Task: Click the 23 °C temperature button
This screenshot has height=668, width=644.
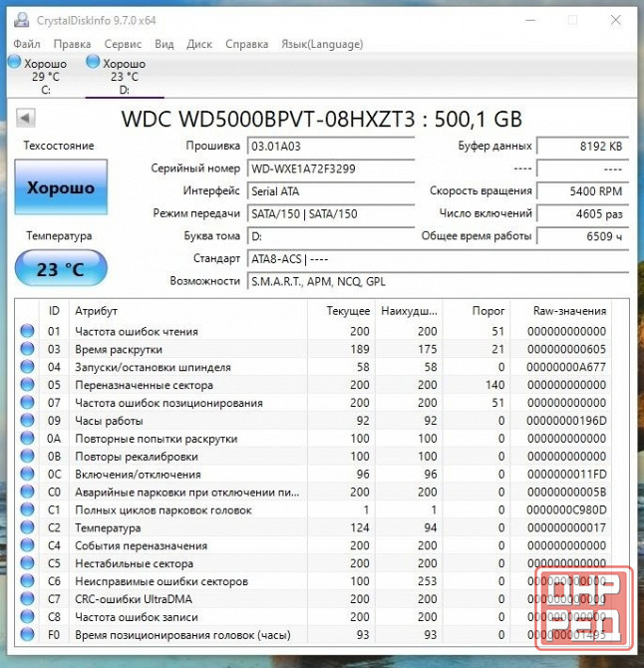Action: (x=61, y=268)
